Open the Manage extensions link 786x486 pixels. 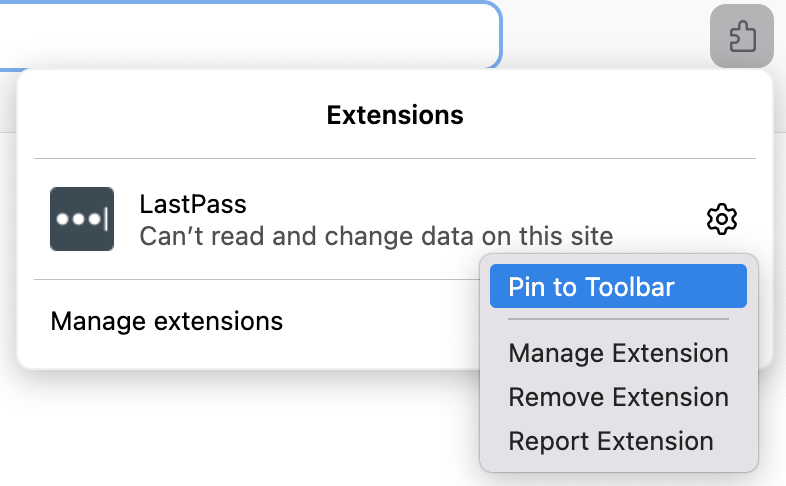167,321
